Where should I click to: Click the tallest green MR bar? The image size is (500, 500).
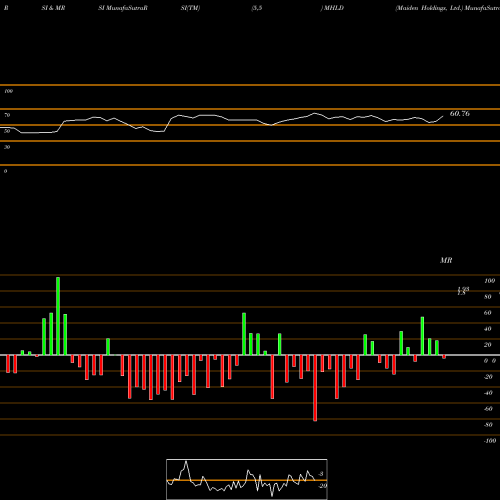pos(58,316)
